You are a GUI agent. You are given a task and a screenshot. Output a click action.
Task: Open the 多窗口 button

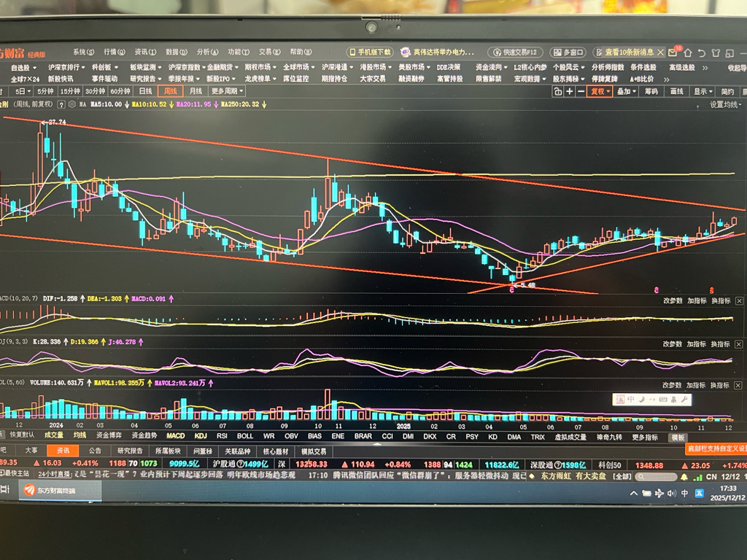pyautogui.click(x=568, y=52)
